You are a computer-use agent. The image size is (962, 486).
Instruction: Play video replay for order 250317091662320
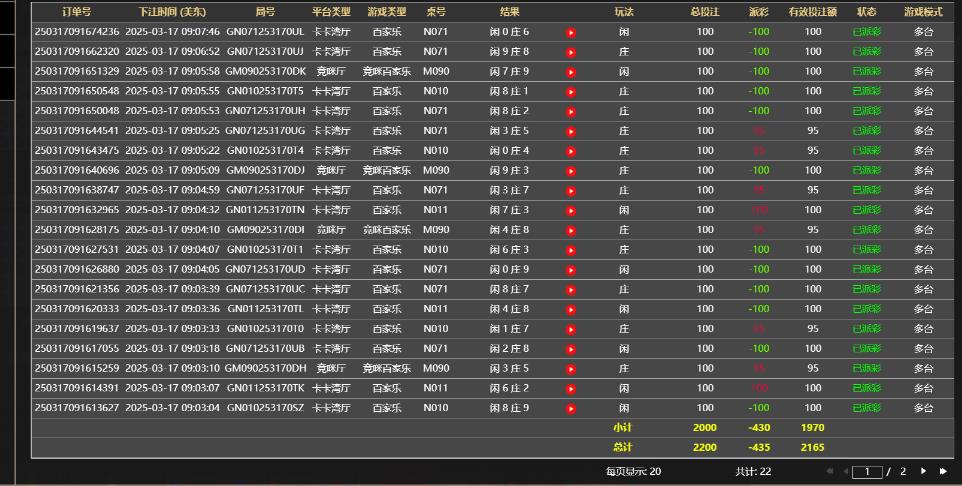click(571, 52)
